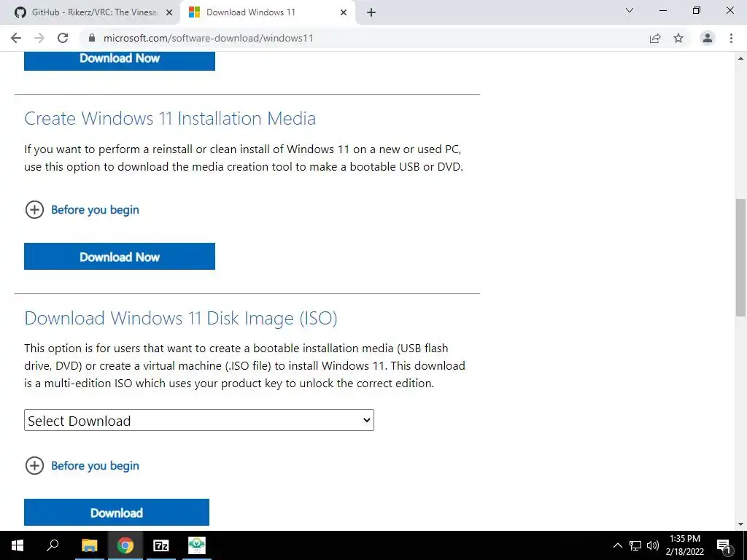Click the topmost Download Now button
The width and height of the screenshot is (747, 560).
[x=120, y=60]
